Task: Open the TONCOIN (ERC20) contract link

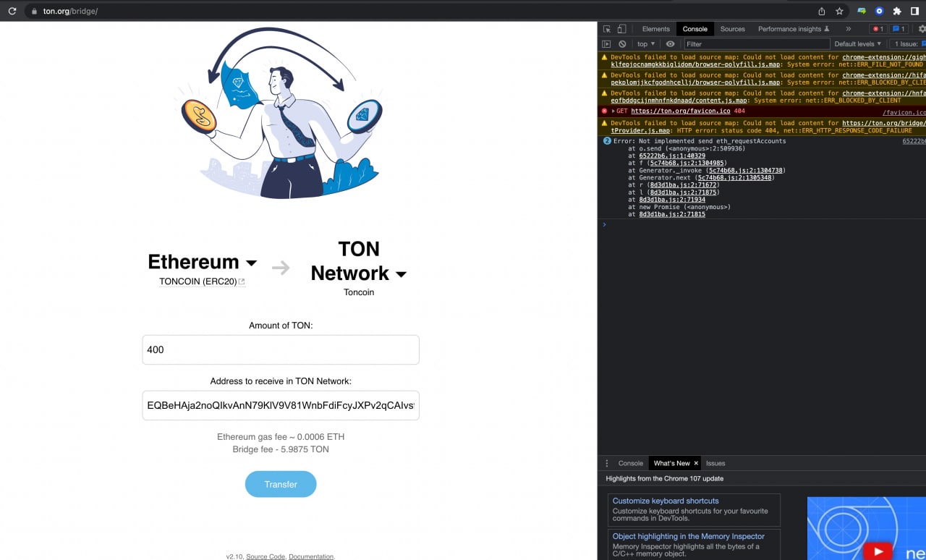Action: click(202, 281)
